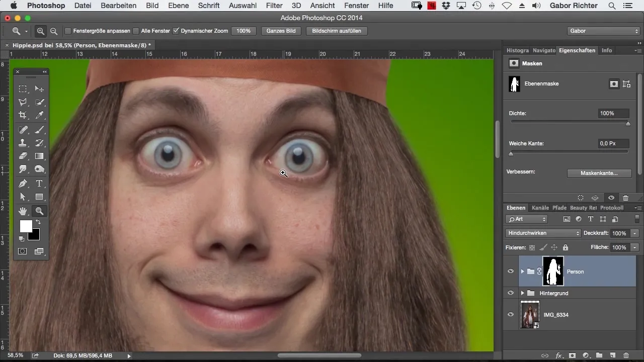The height and width of the screenshot is (362, 644).
Task: Select the Smudge tool
Action: (x=23, y=169)
